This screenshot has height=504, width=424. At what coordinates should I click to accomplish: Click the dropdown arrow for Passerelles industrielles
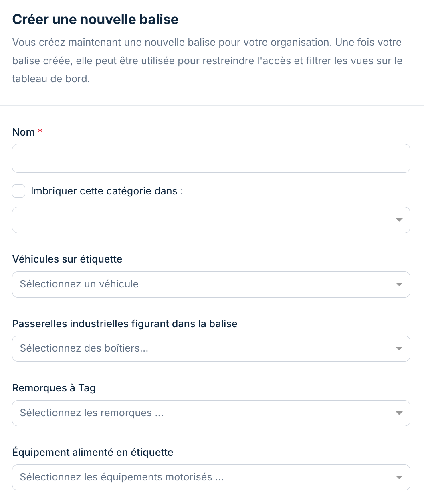tap(399, 348)
